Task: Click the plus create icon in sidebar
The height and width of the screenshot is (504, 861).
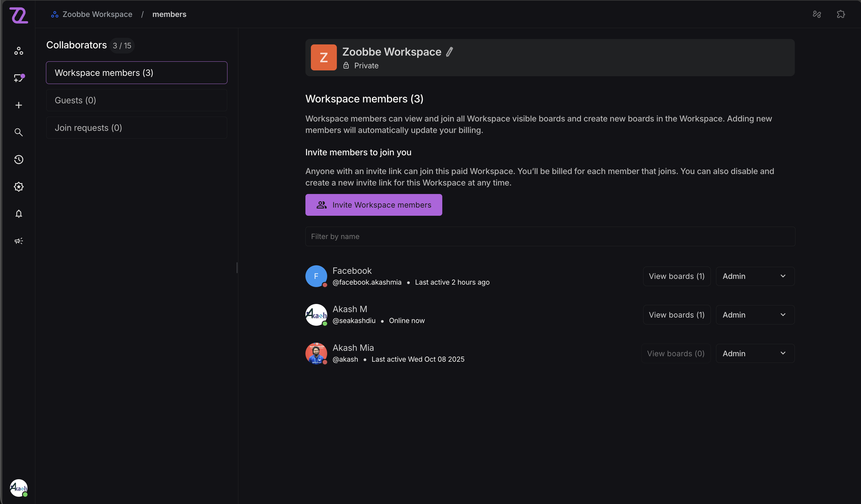Action: 18,105
